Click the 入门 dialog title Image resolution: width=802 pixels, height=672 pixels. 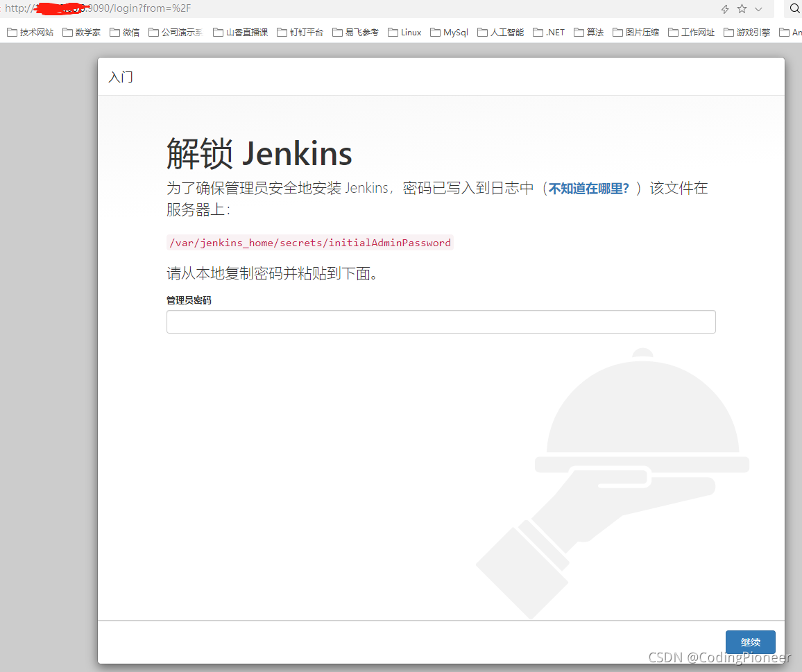(121, 77)
